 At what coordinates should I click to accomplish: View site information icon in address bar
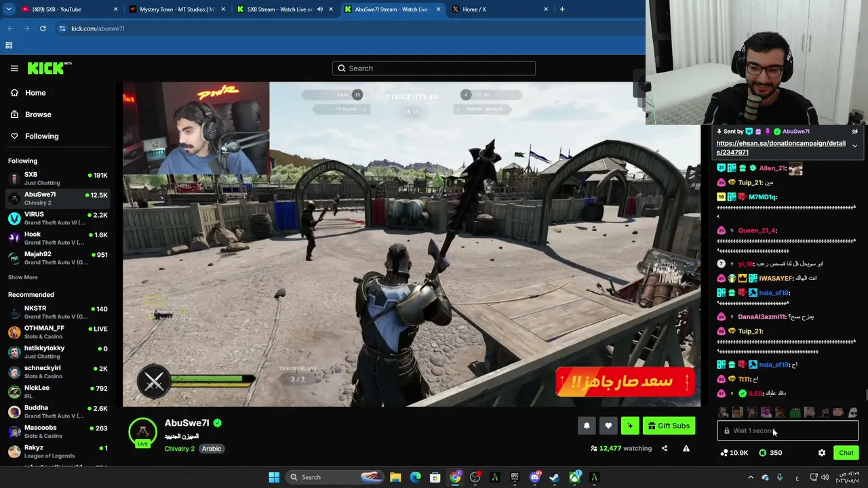pyautogui.click(x=62, y=28)
